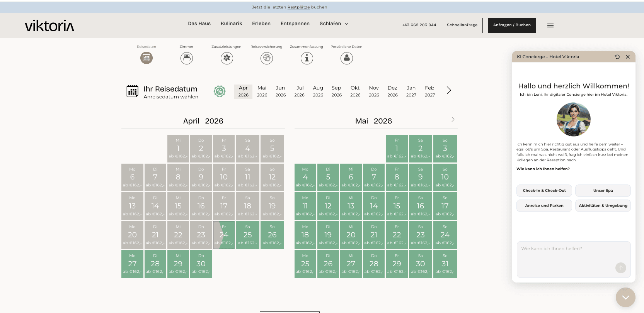Click the Schnellanfrage button

[x=462, y=25]
